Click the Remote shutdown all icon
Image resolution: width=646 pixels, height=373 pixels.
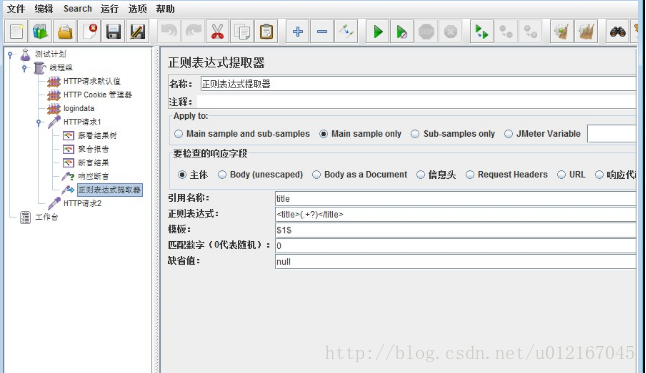(x=530, y=31)
